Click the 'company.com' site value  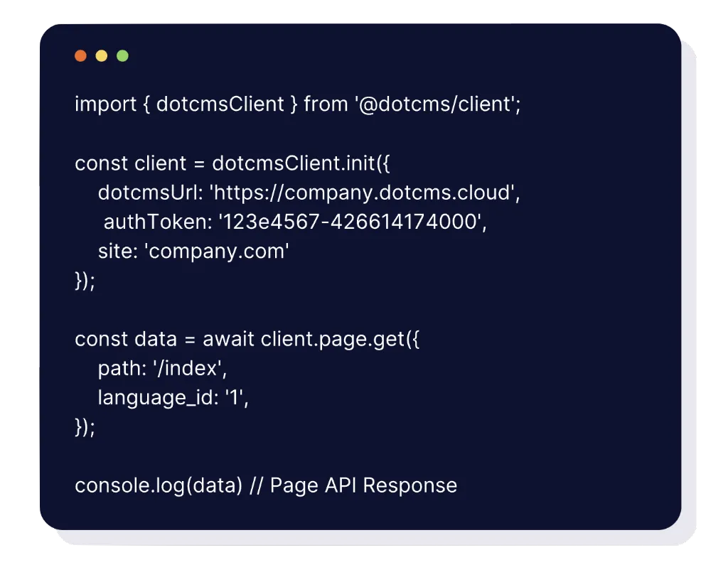tap(215, 251)
